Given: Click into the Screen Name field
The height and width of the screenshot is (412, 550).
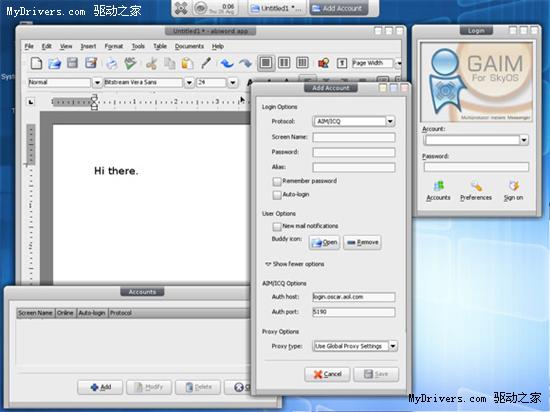Looking at the screenshot, I should [354, 137].
